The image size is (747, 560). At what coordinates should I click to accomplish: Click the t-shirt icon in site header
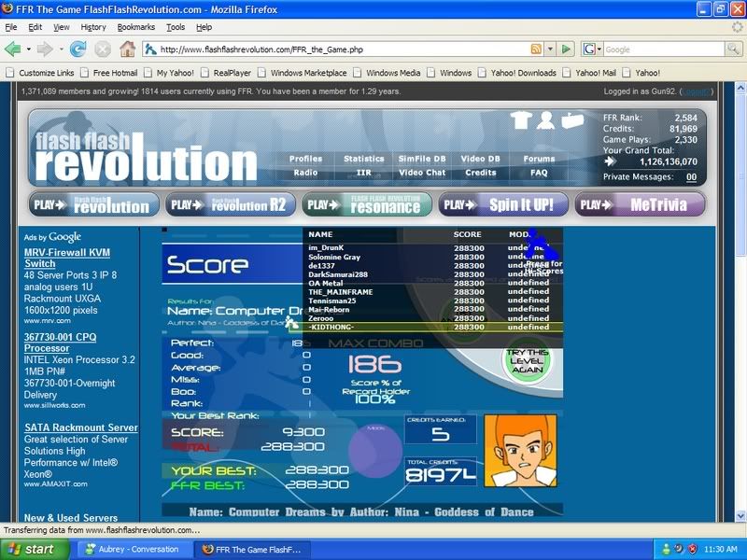[521, 119]
